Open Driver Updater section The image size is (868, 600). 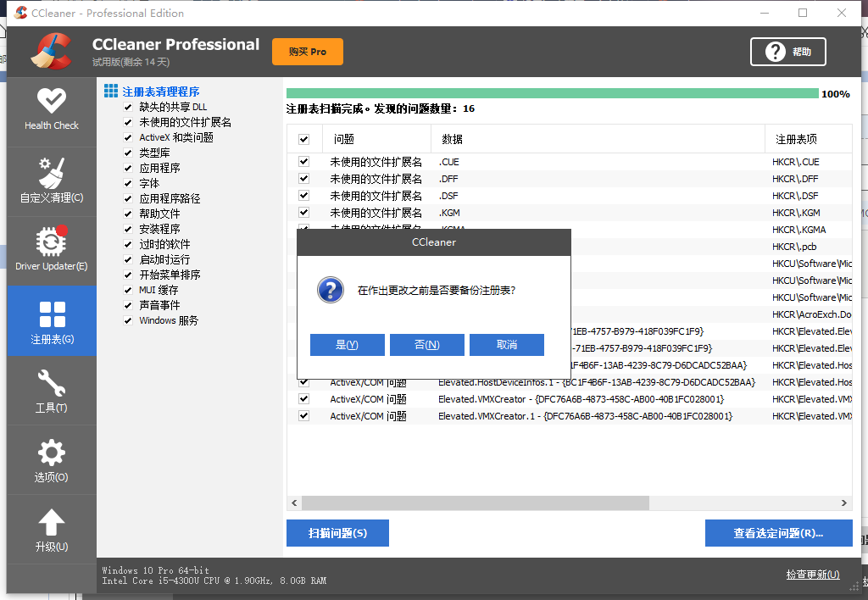tap(52, 250)
